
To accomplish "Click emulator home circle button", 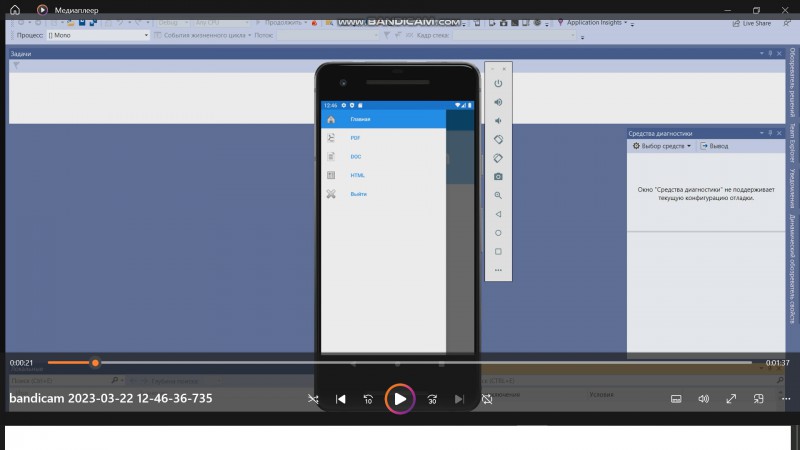I will tap(498, 233).
